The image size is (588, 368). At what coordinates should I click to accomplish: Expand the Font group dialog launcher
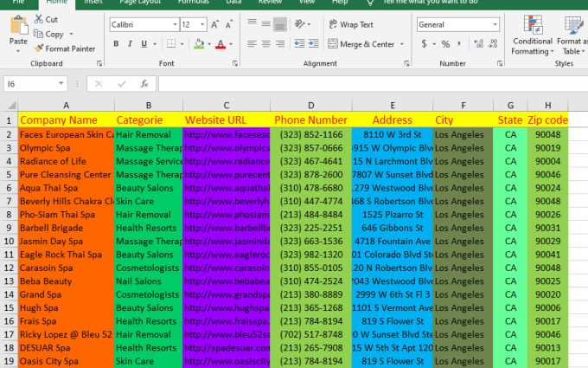235,63
